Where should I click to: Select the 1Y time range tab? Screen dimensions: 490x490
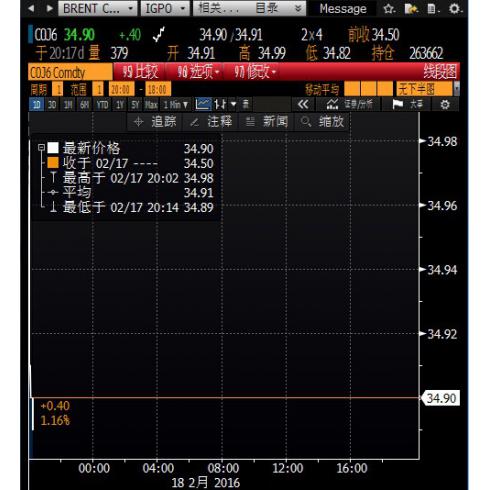[120, 105]
